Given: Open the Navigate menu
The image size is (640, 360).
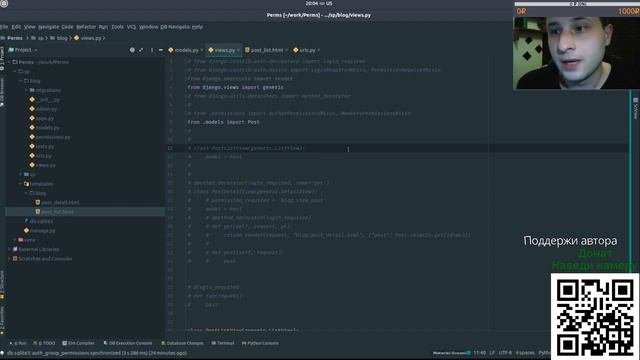Looking at the screenshot, I should [x=49, y=27].
